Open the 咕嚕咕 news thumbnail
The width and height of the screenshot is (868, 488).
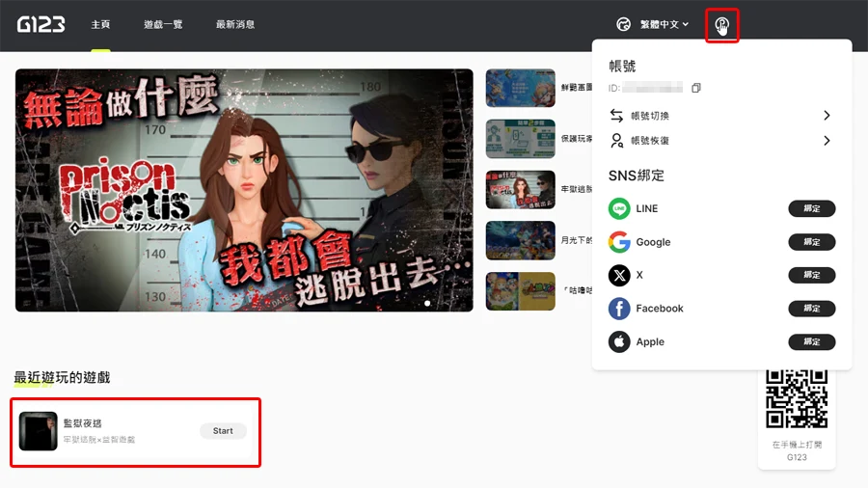[521, 291]
